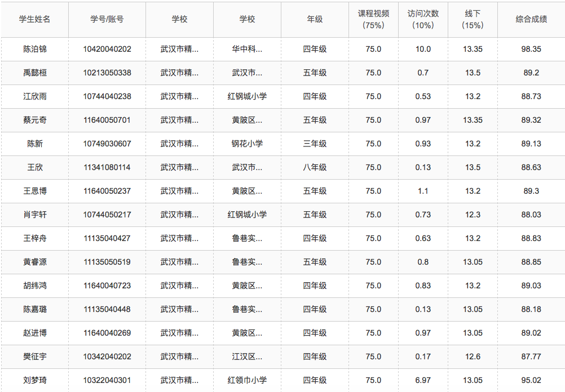The height and width of the screenshot is (392, 565).
Task: Select account number 10749030607
Action: point(107,144)
